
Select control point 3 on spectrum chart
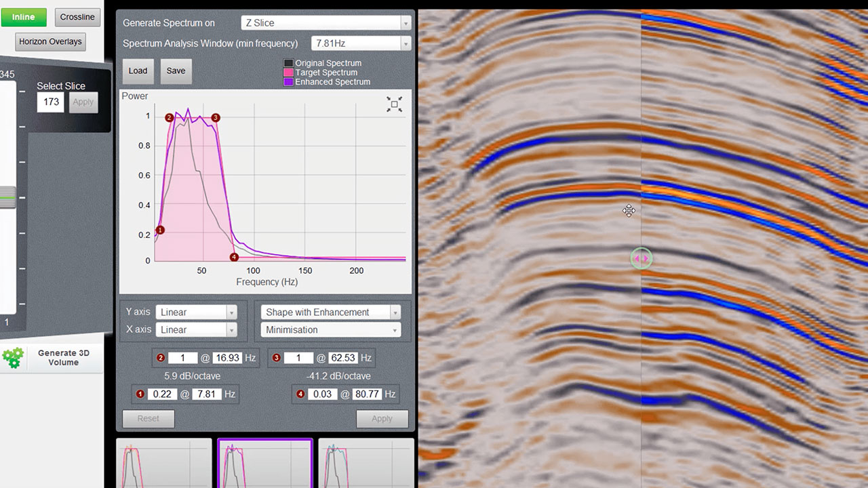pyautogui.click(x=216, y=117)
